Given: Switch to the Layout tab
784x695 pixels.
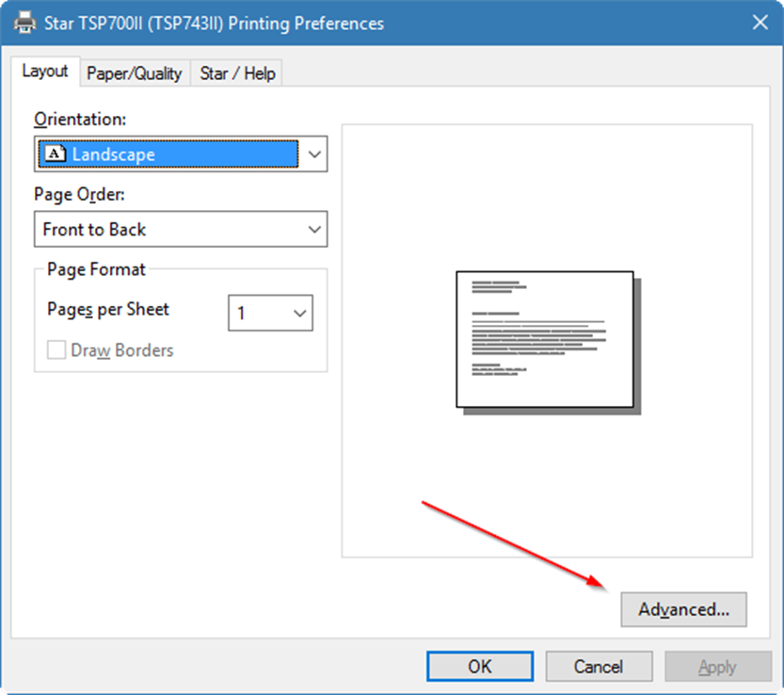Looking at the screenshot, I should point(45,73).
